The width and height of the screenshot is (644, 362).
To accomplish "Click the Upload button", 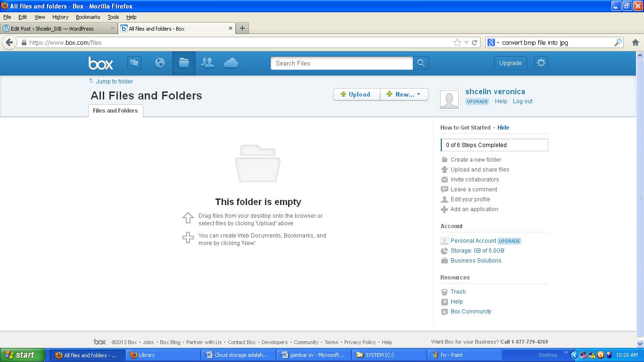I will pos(356,94).
